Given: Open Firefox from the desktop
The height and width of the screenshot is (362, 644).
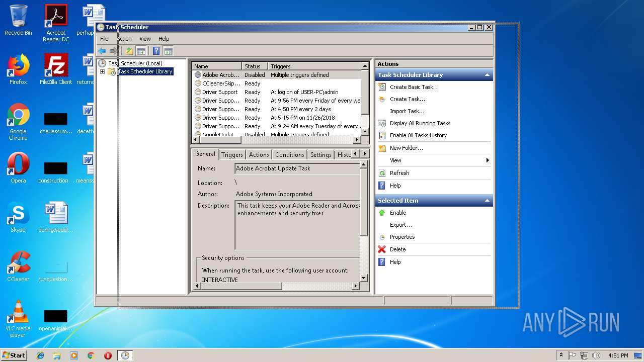Looking at the screenshot, I should 18,69.
